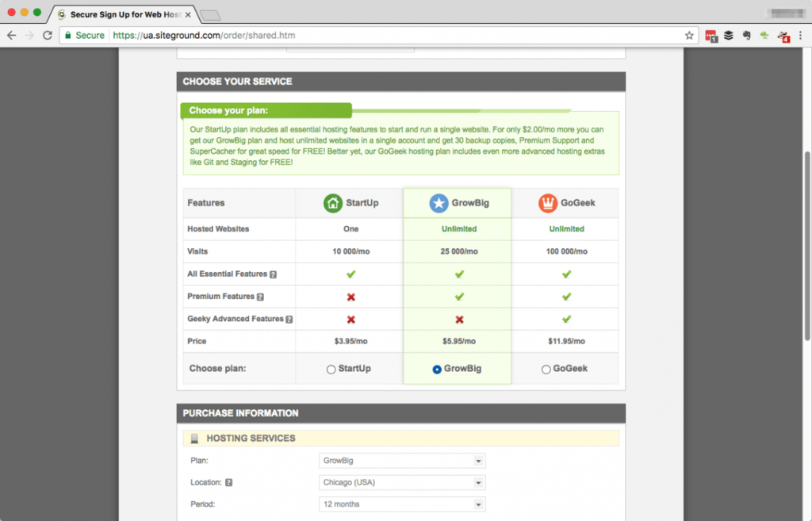The height and width of the screenshot is (521, 812).
Task: Open the Period dropdown showing 12 months
Action: pyautogui.click(x=402, y=504)
